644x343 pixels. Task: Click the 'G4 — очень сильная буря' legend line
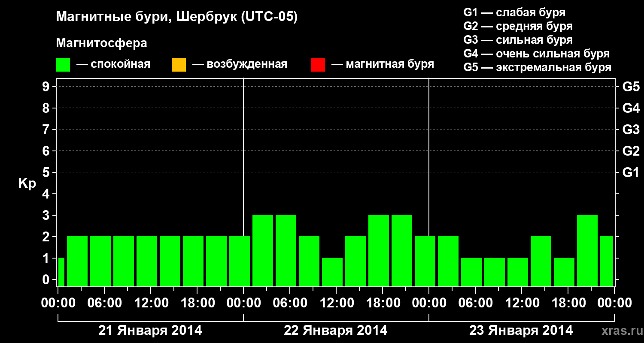pos(537,54)
